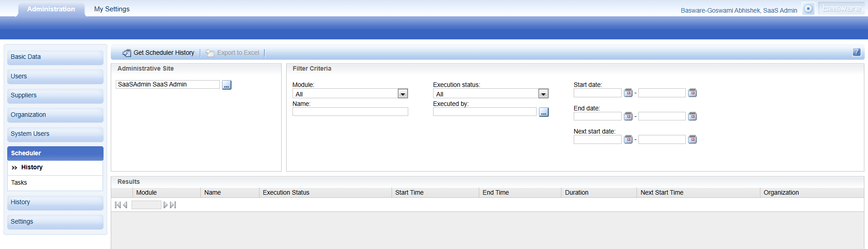
Task: Select the Administration tab
Action: tap(51, 9)
